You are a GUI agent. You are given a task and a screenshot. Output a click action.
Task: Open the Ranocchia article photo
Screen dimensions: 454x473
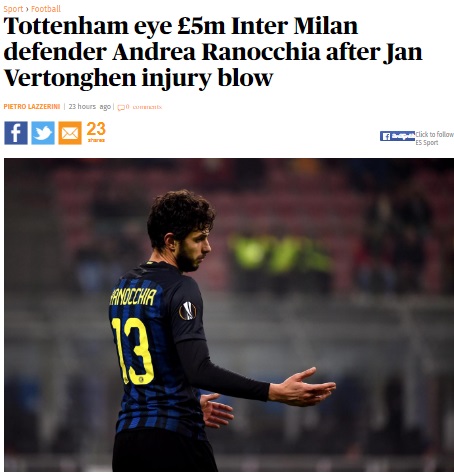[229, 315]
